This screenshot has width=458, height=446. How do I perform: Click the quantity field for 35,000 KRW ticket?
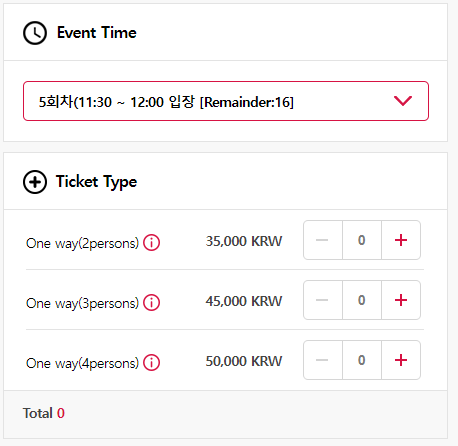[362, 240]
